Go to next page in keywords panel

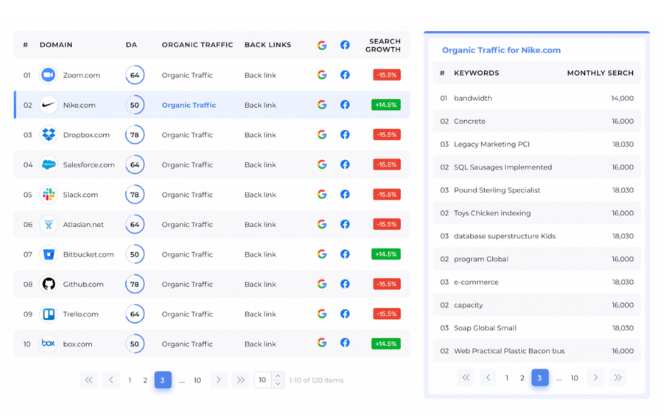(x=595, y=377)
